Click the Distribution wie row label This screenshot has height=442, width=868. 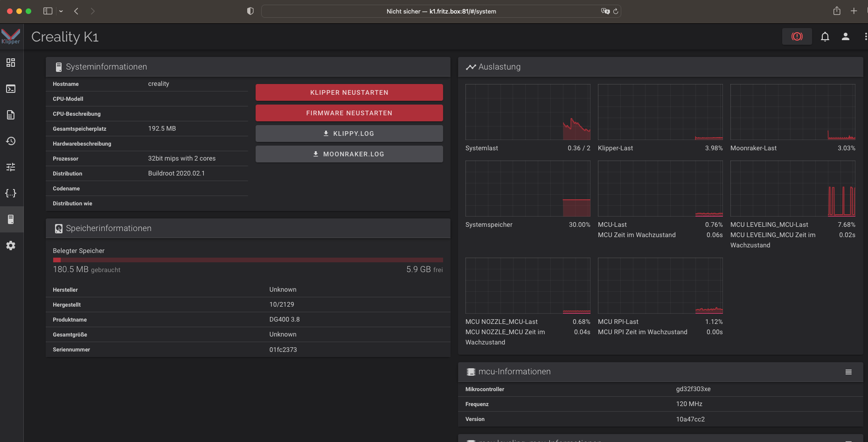pyautogui.click(x=72, y=203)
